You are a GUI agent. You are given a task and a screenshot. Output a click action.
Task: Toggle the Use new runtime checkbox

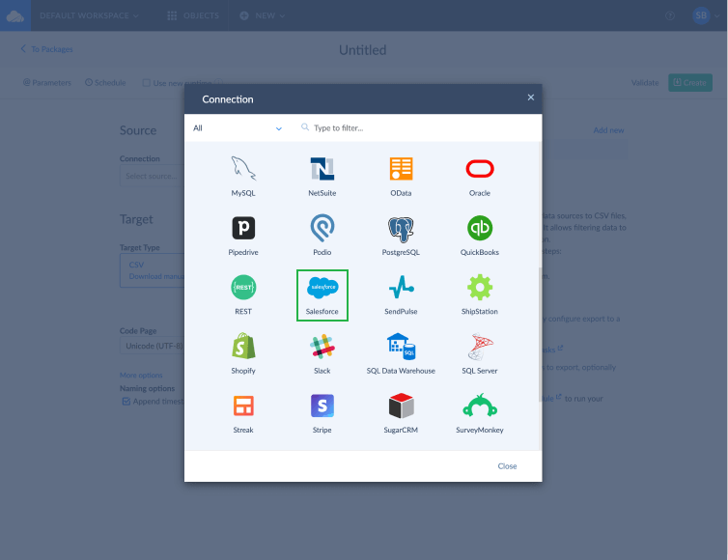point(146,83)
